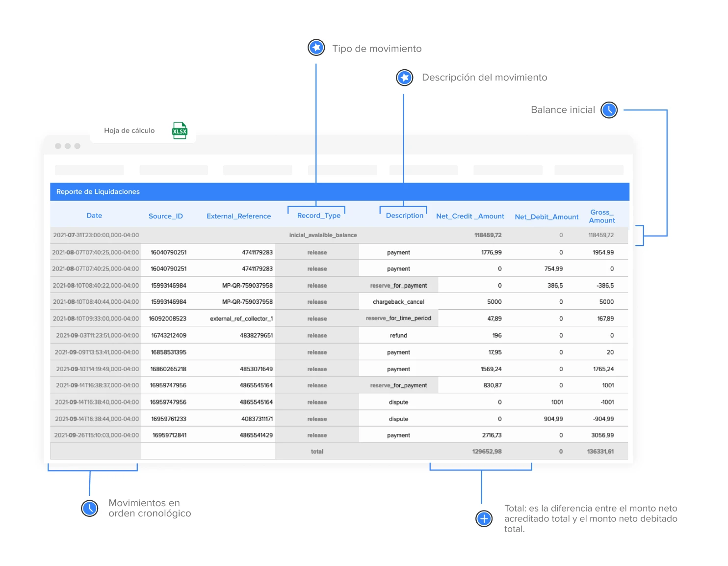Viewport: 728px width, 566px height.
Task: Click the Gross_Amount column header
Action: tap(602, 216)
